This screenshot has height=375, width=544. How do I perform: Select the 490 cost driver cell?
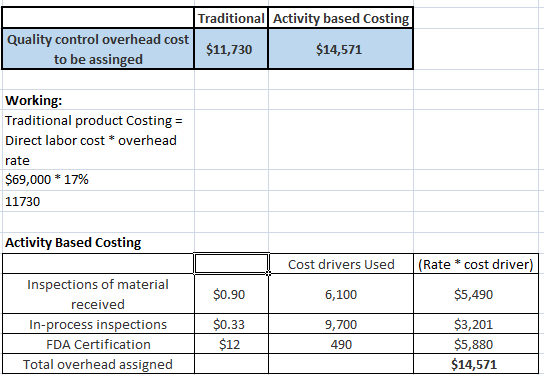tap(341, 344)
